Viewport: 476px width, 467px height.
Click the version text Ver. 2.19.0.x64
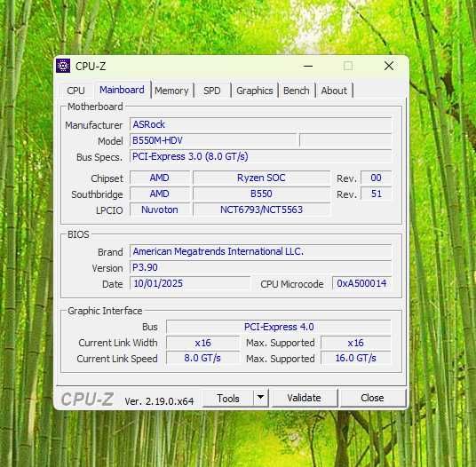(159, 401)
